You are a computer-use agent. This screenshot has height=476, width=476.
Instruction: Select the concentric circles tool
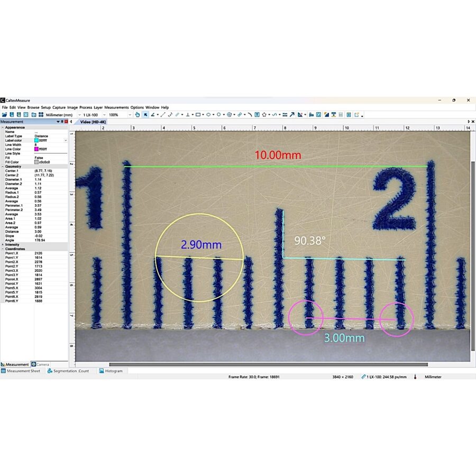point(229,115)
